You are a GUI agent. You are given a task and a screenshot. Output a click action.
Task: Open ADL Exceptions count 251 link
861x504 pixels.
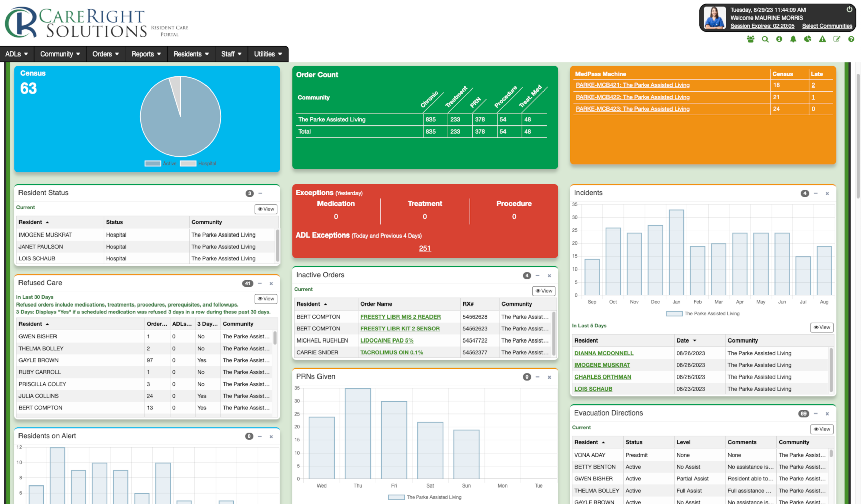pyautogui.click(x=425, y=248)
